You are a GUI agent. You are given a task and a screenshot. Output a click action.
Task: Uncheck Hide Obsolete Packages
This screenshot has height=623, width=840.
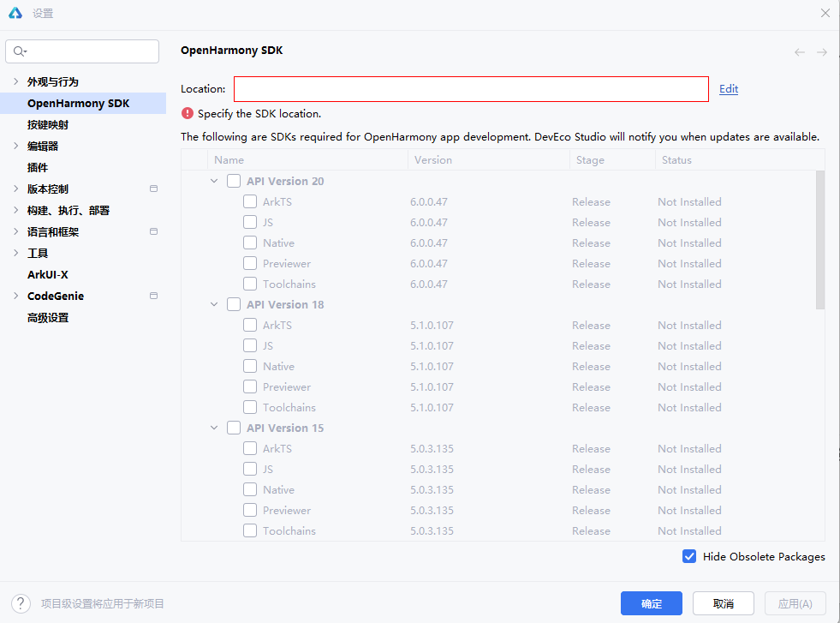click(x=689, y=556)
